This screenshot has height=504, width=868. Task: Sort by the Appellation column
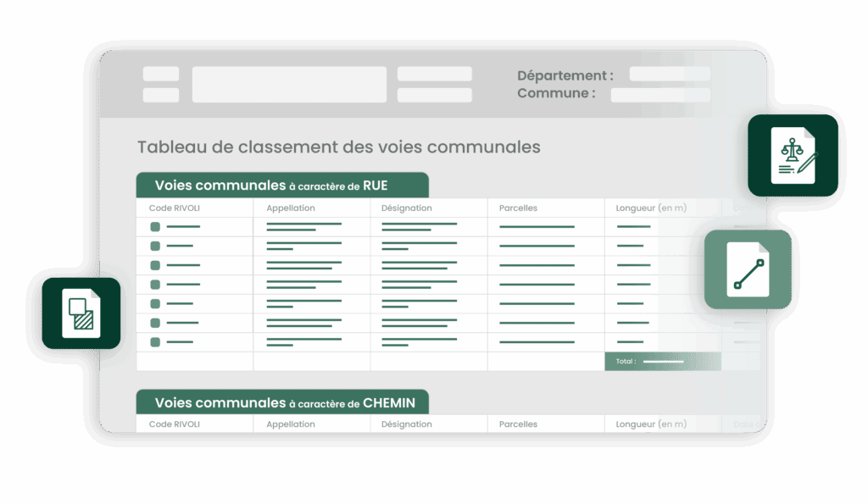coord(290,208)
